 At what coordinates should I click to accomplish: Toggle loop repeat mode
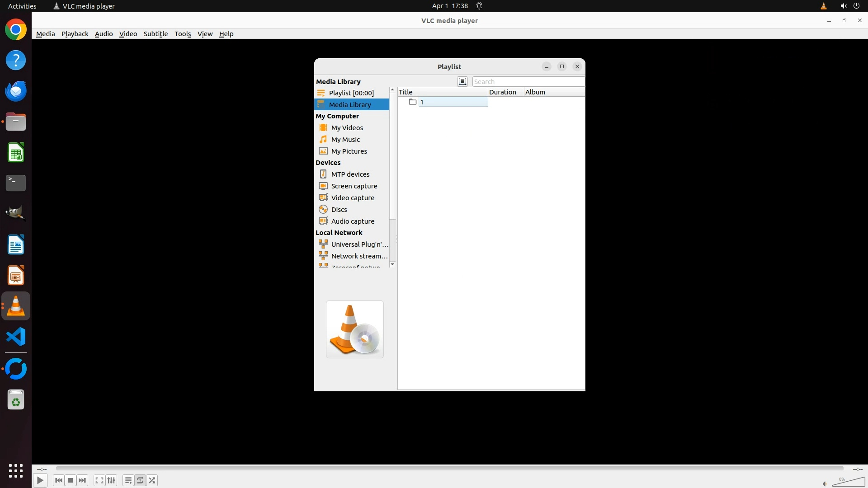[x=140, y=480]
